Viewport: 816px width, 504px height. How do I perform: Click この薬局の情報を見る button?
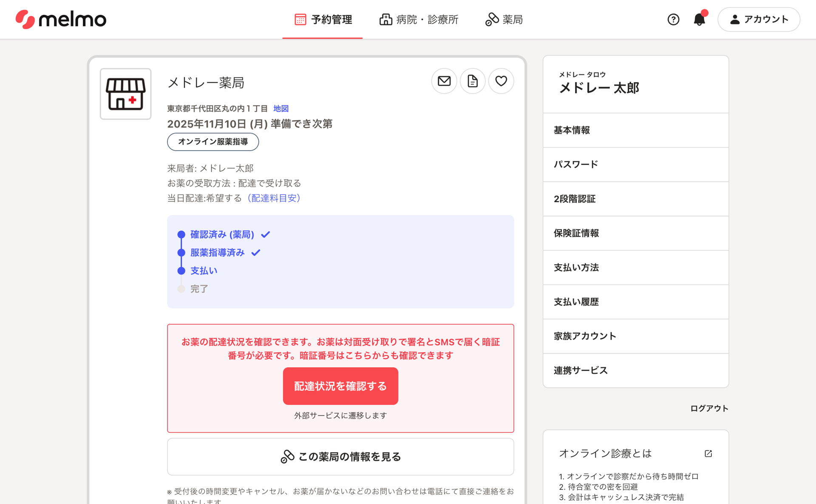(340, 456)
